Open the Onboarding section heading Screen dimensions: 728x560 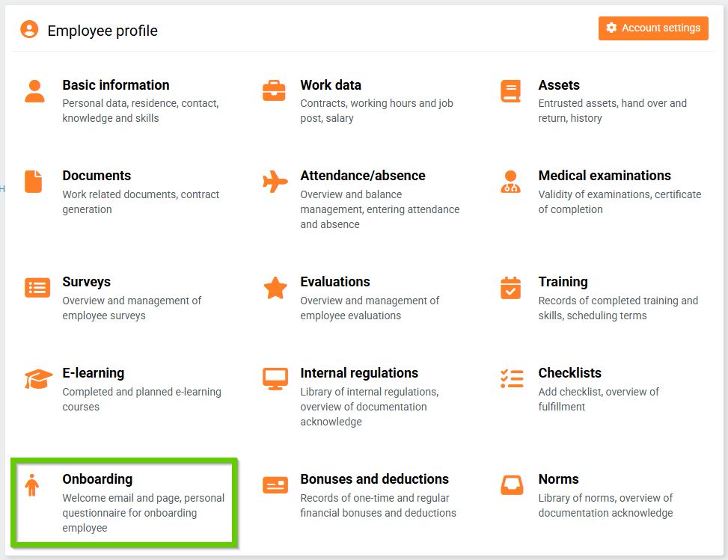pyautogui.click(x=97, y=479)
